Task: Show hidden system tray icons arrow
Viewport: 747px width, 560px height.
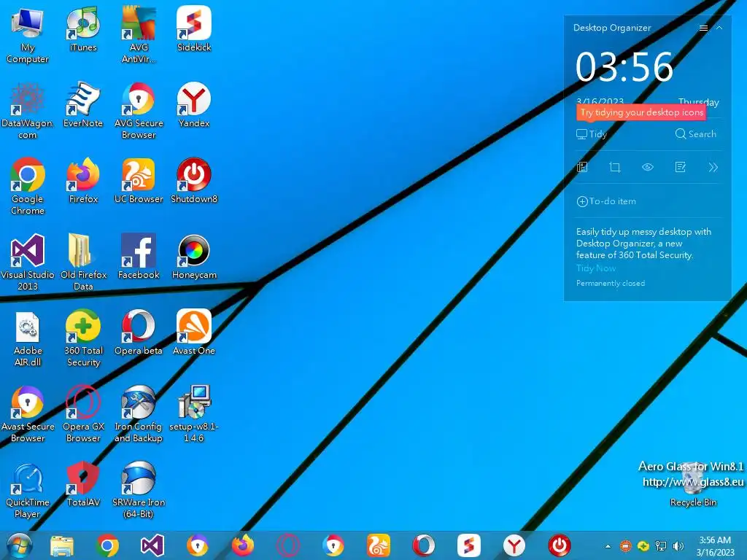Action: 608,546
